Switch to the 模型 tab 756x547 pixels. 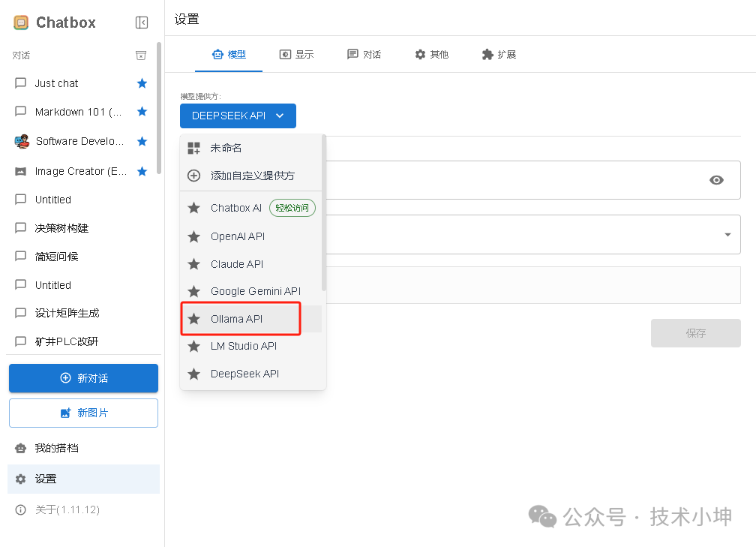[229, 55]
